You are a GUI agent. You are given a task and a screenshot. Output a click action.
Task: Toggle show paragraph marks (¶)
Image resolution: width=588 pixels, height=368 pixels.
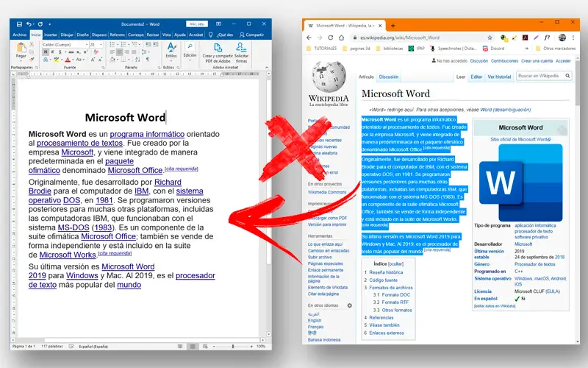148,60
